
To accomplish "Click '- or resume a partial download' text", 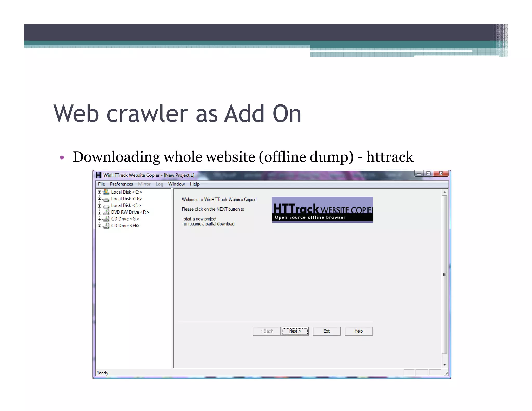I will pos(208,224).
